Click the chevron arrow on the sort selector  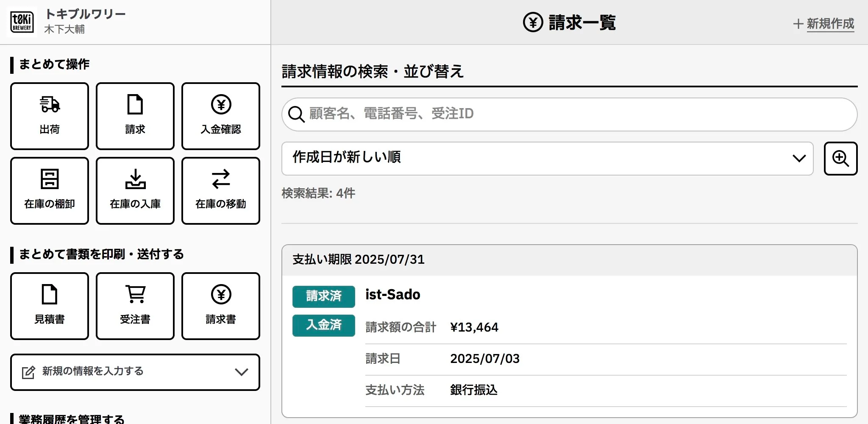point(799,159)
